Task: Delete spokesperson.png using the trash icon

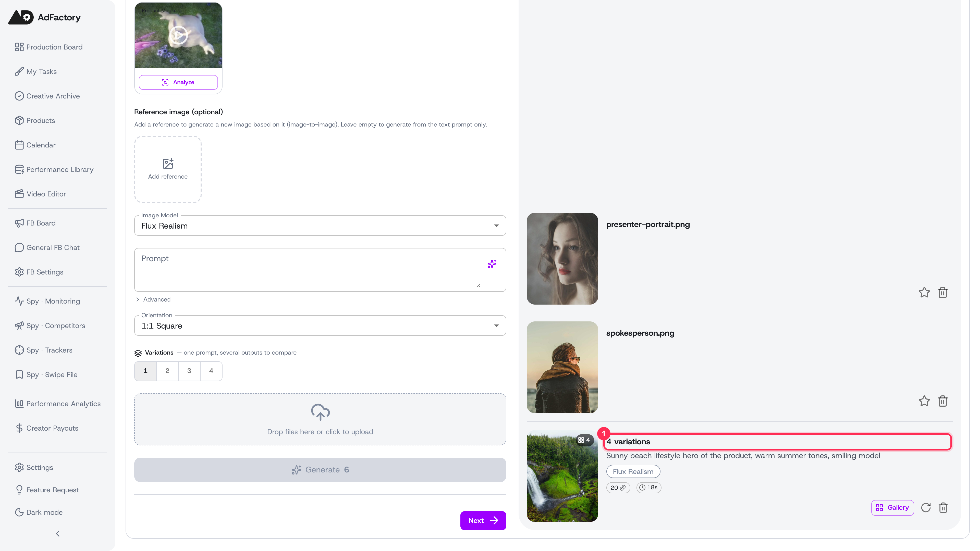Action: [x=943, y=401]
